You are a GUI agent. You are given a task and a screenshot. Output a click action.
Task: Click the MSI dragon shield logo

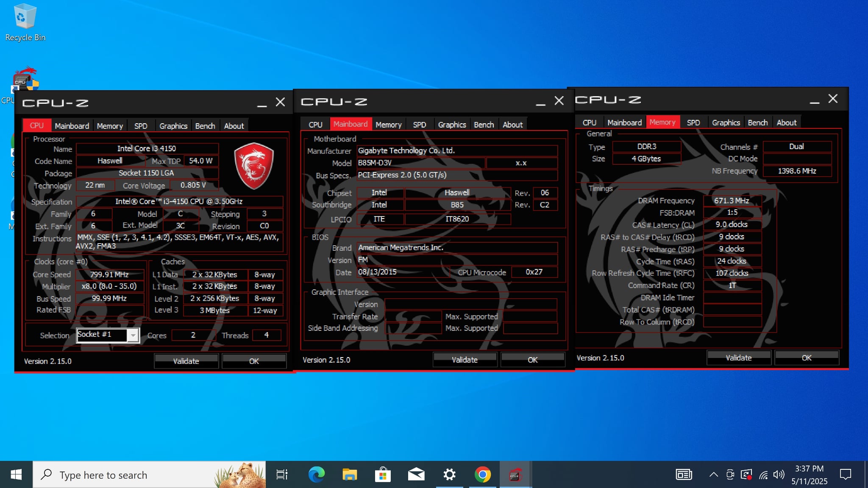coord(253,166)
